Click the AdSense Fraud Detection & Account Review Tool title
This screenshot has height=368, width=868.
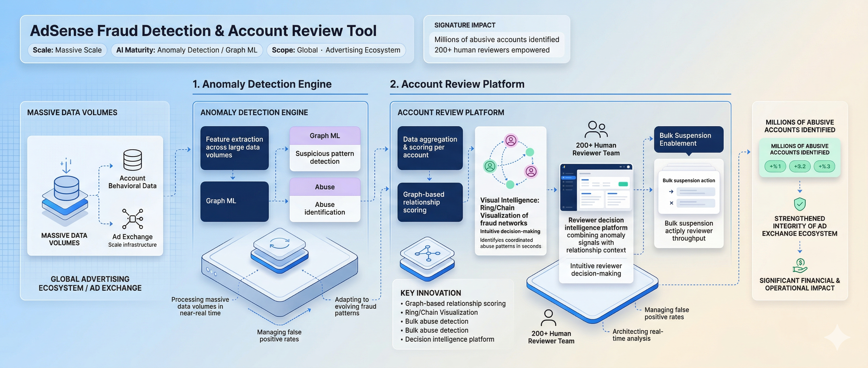tap(203, 31)
